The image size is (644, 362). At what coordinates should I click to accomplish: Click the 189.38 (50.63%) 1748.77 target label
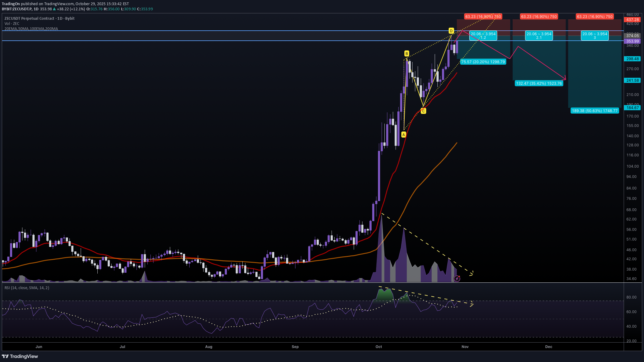[595, 111]
